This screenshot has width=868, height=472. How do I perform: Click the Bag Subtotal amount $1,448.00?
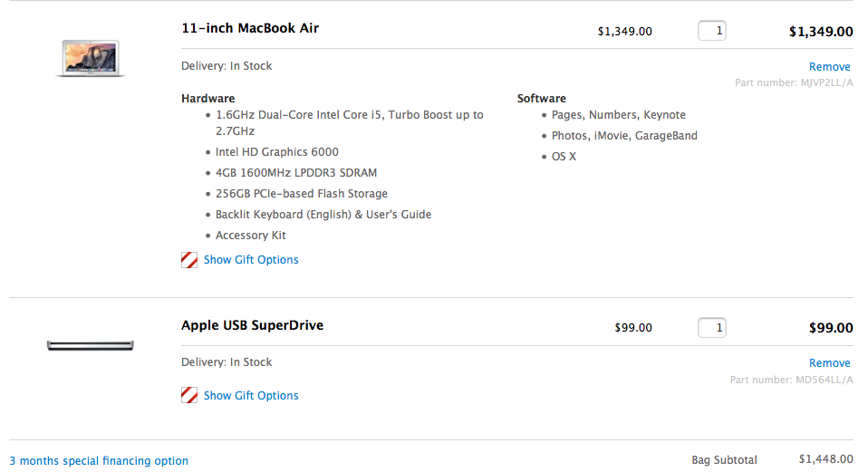point(826,458)
